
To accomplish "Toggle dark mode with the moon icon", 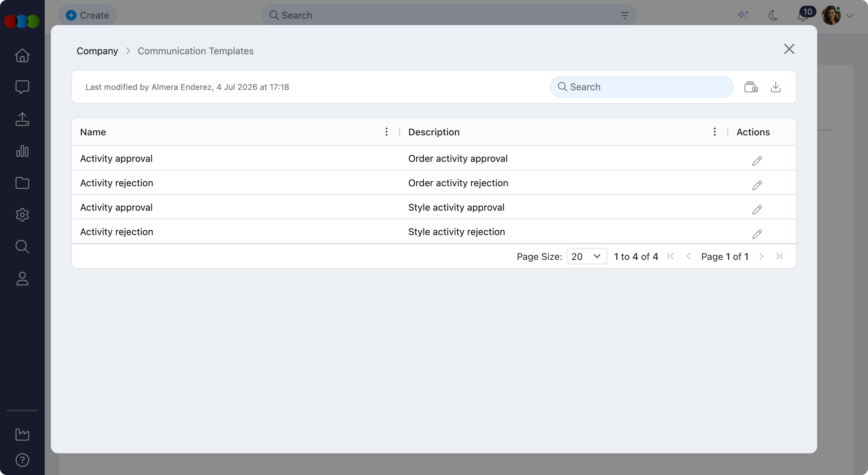I will coord(773,15).
